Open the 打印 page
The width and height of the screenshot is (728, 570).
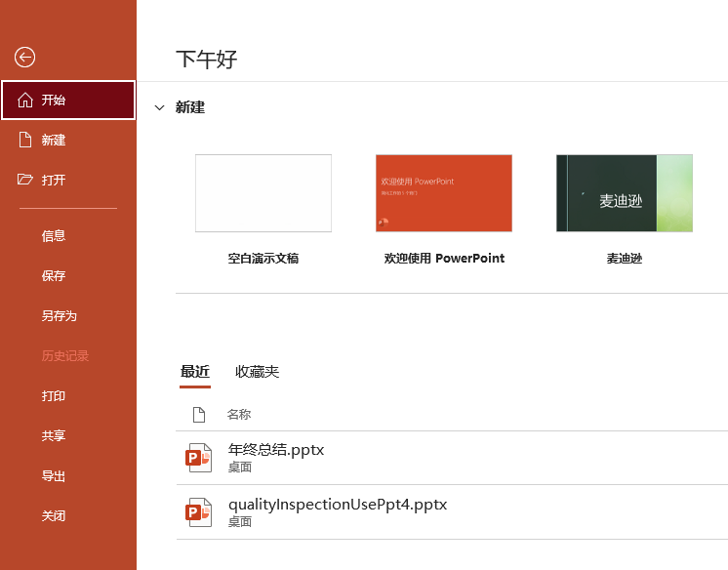[68, 396]
